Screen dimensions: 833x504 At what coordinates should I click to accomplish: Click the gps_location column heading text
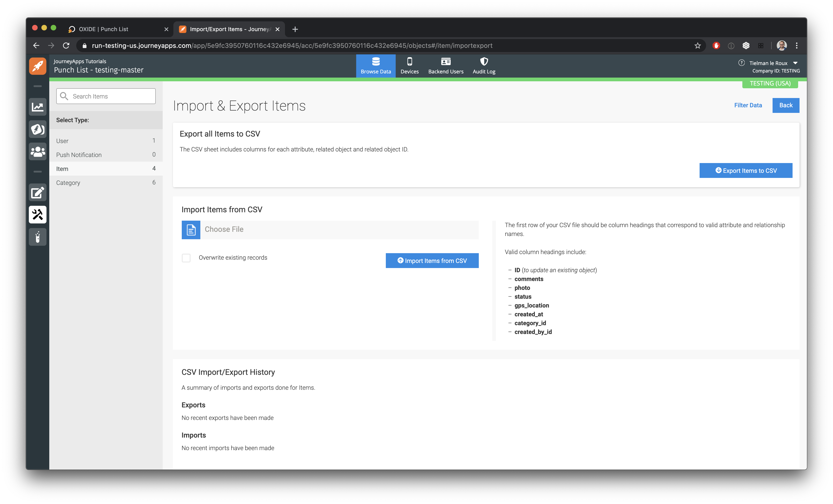pos(532,305)
